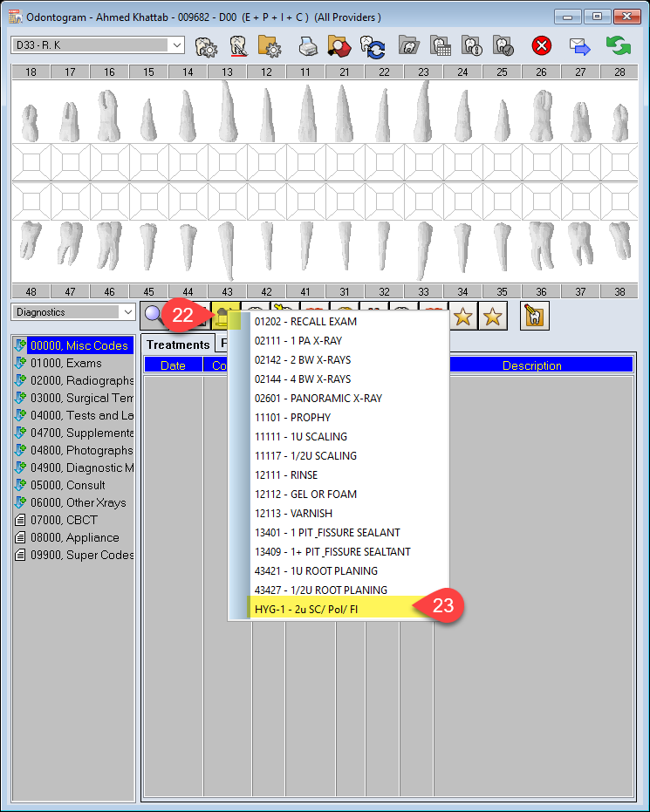Click the printer icon
Image resolution: width=650 pixels, height=812 pixels.
[308, 47]
